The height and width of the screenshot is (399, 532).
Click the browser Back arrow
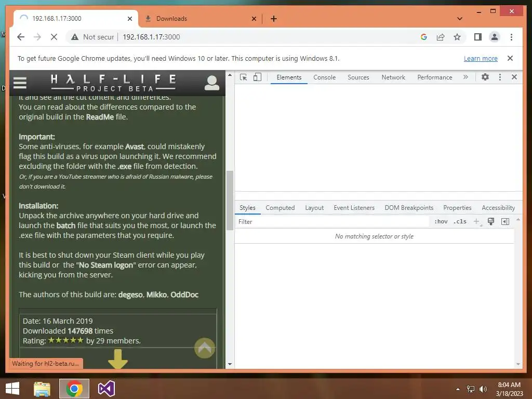tap(21, 37)
